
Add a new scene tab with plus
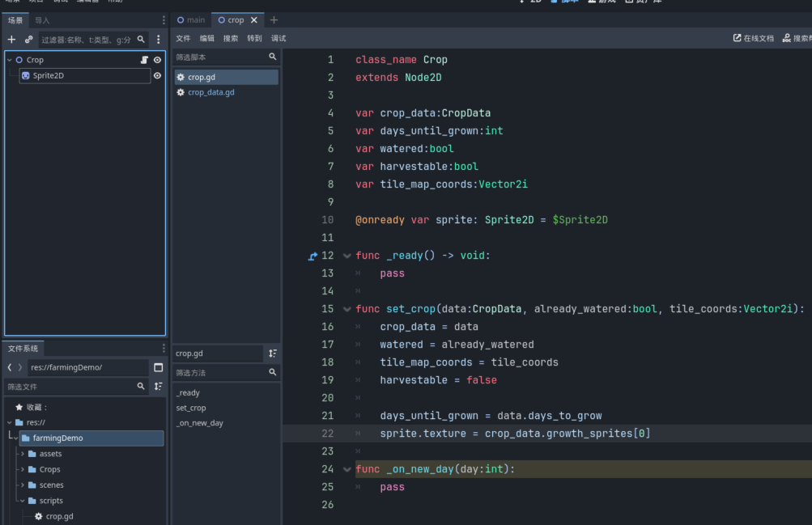coord(274,20)
